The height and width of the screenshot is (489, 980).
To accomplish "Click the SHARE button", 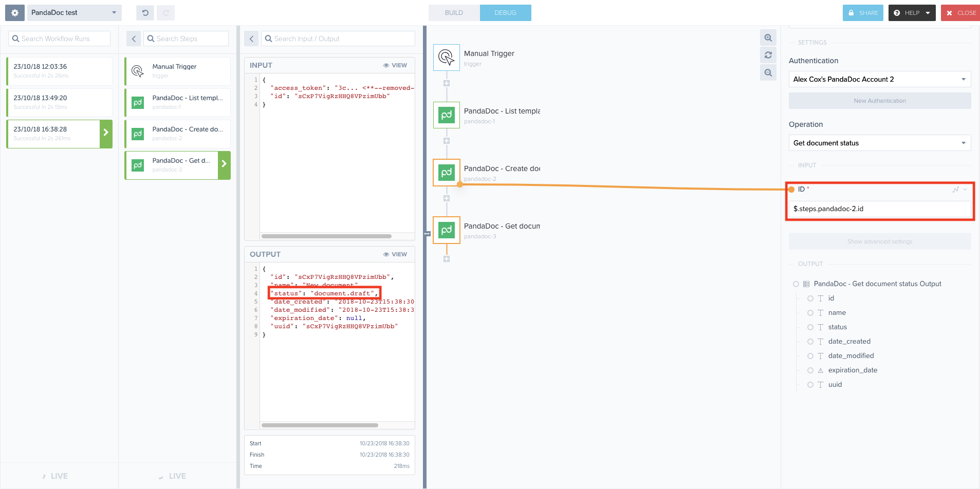I will click(863, 12).
